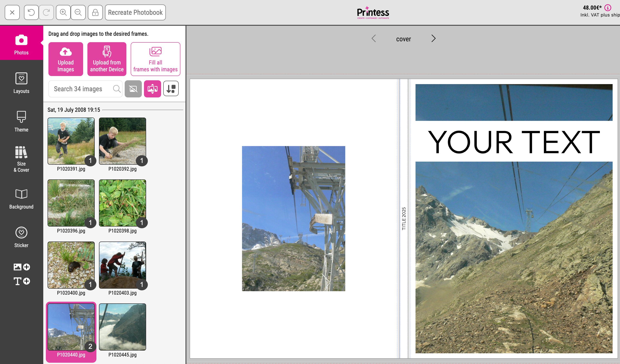Click the drag and drop instruction text
Viewport: 620px width, 364px height.
[98, 34]
